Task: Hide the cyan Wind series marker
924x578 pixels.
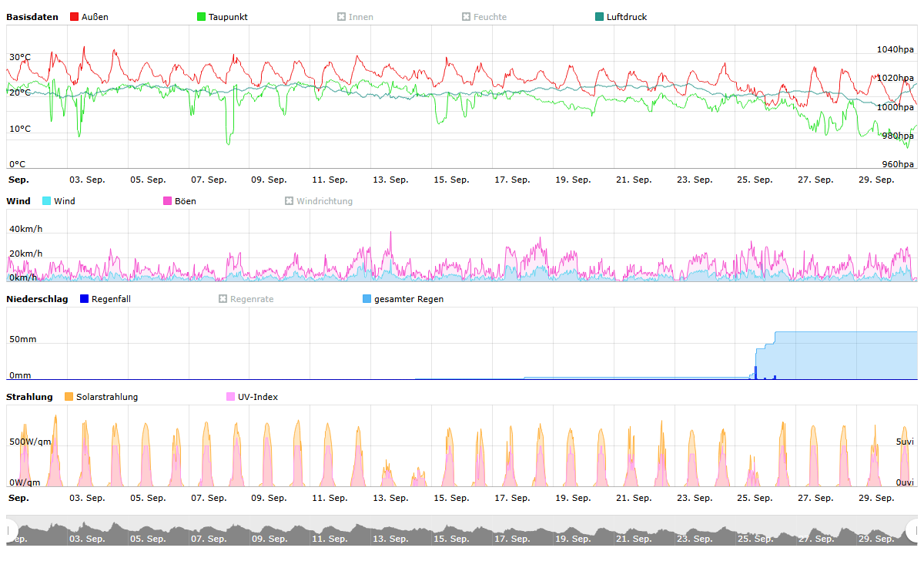Action: [x=46, y=201]
